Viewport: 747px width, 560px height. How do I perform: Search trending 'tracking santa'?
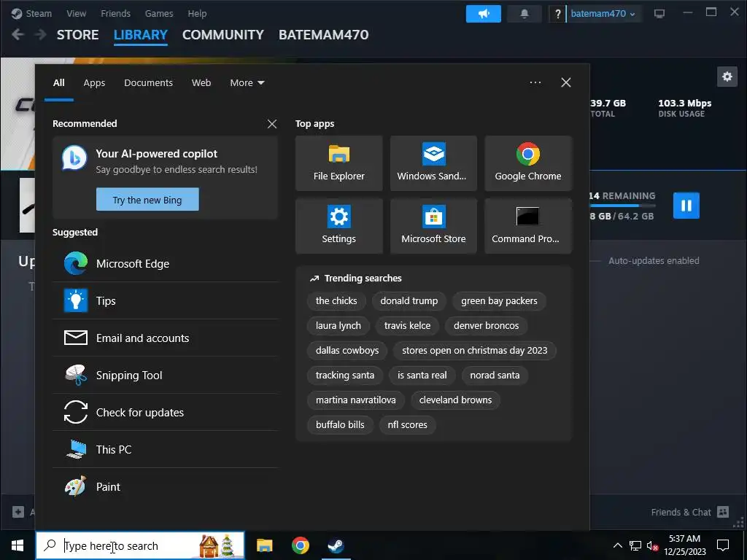345,376
